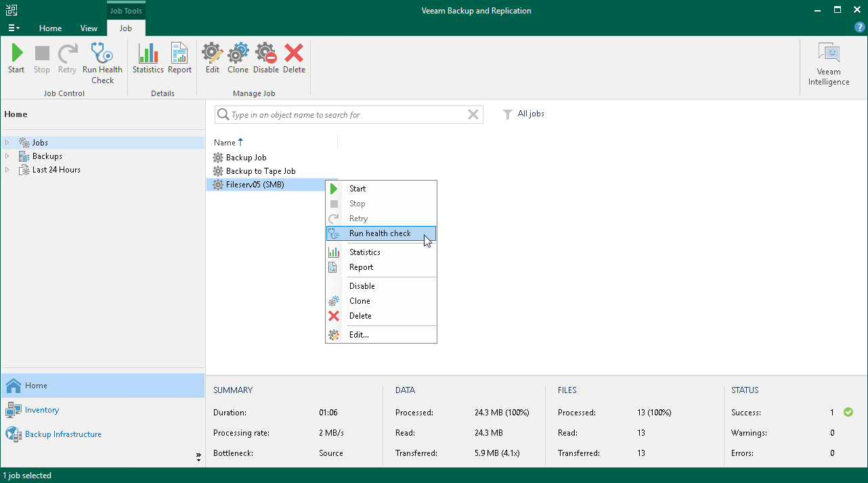The height and width of the screenshot is (483, 868).
Task: Open Statistics from the ribbon
Action: (x=148, y=59)
